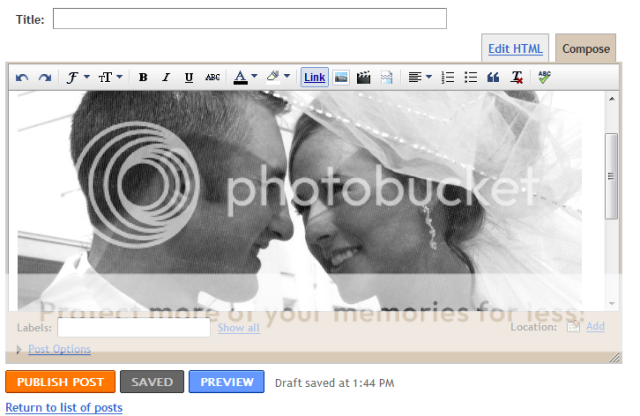Choose text background highlight color
Image resolution: width=640 pixels, height=416 pixels.
[x=273, y=77]
